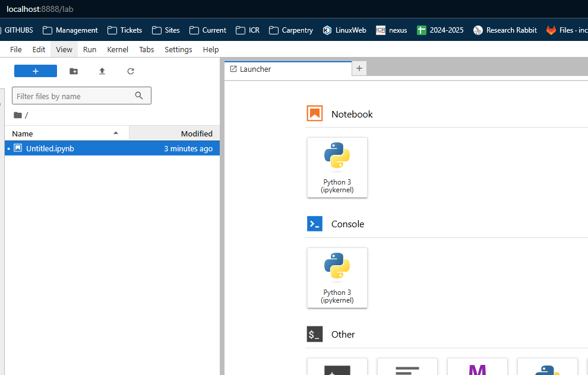Screen dimensions: 588x375
Task: Open a new Markdown file from launcher
Action: tap(478, 367)
